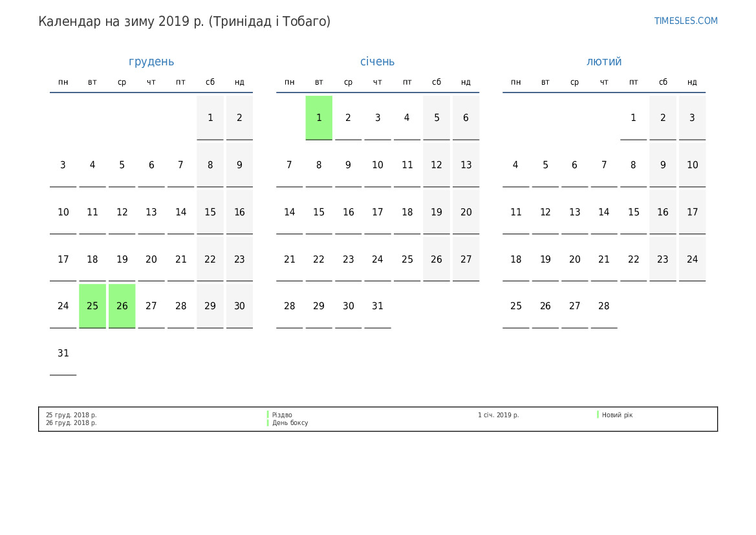Viewport: 756px width, 535px height.
Task: Open the січень month heading
Action: 377,61
